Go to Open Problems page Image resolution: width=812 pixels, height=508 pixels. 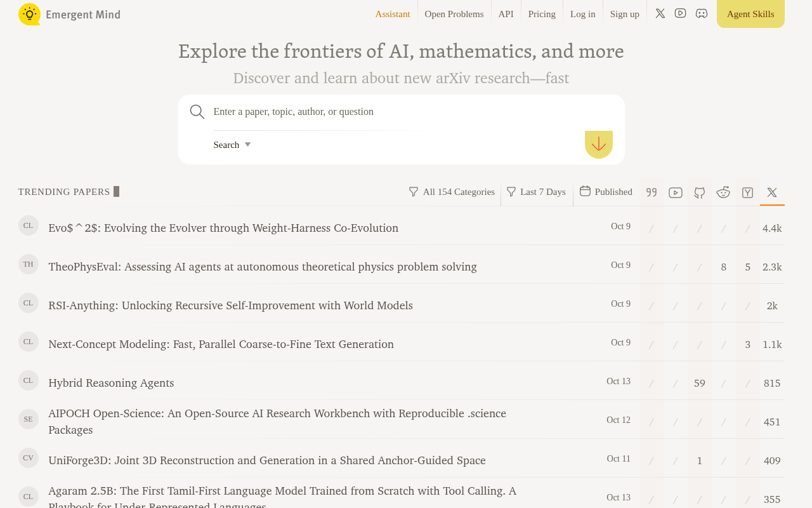(x=454, y=14)
